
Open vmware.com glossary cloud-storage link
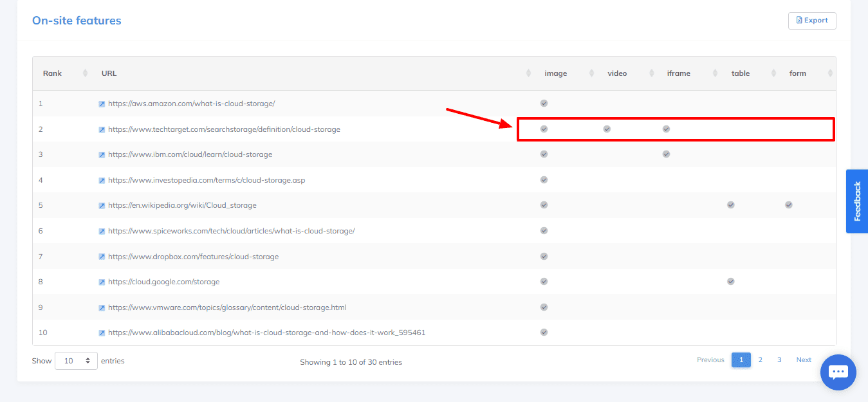click(227, 307)
